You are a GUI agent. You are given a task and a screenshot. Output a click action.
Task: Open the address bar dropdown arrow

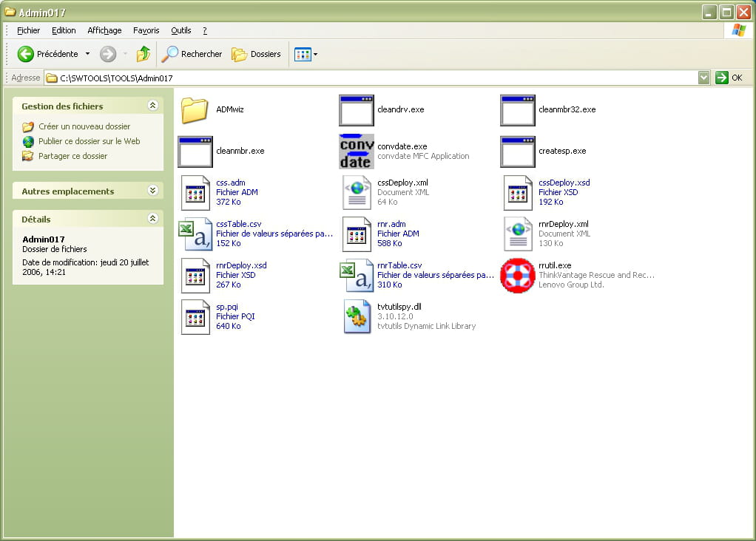coord(703,78)
